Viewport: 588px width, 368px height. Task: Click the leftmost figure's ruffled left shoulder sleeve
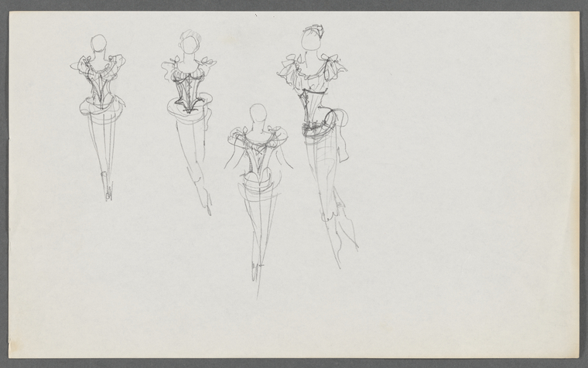[x=80, y=64]
